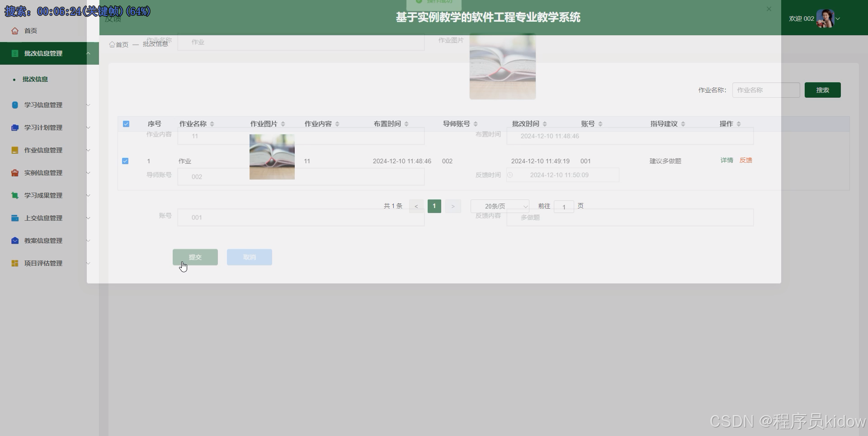Sort table by 指导建议 column arrows
This screenshot has height=436, width=868.
pyautogui.click(x=683, y=124)
